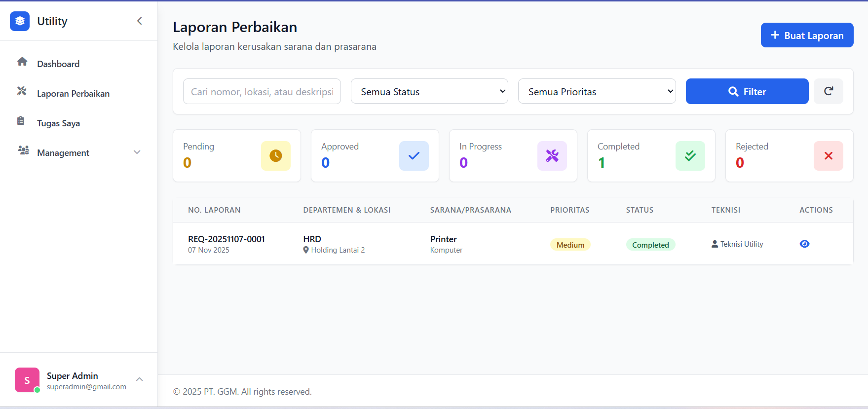This screenshot has width=868, height=409.
Task: Click the Approved stat card label
Action: pos(340,147)
